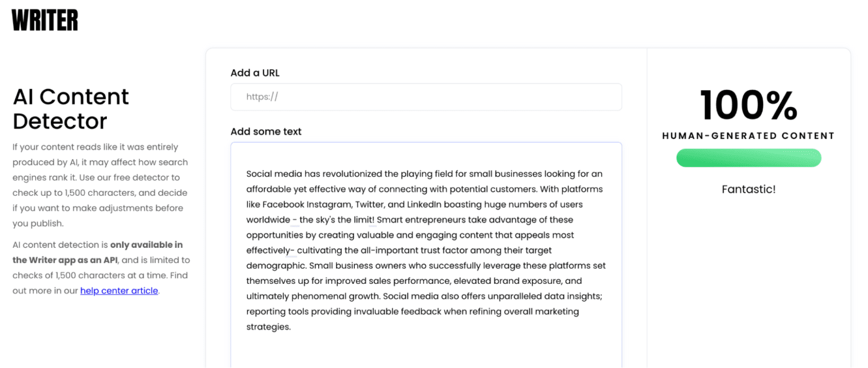Click the Add some text label
The width and height of the screenshot is (868, 368).
coord(266,131)
